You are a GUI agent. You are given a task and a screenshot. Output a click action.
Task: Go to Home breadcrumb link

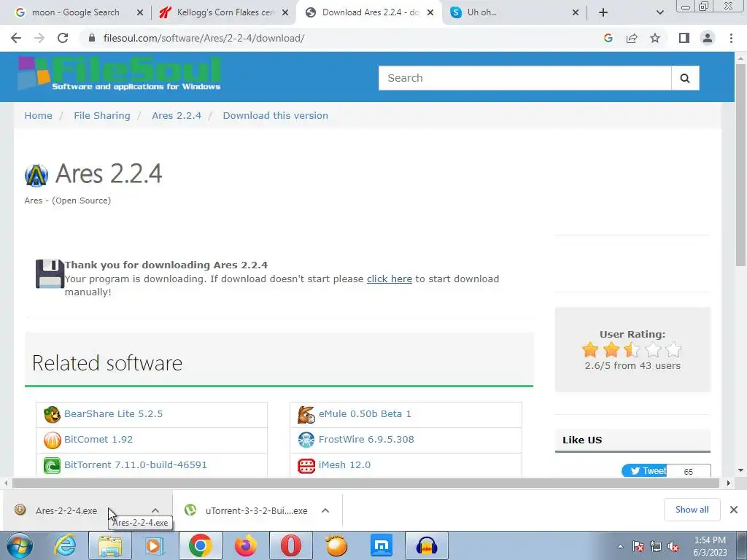click(x=39, y=116)
